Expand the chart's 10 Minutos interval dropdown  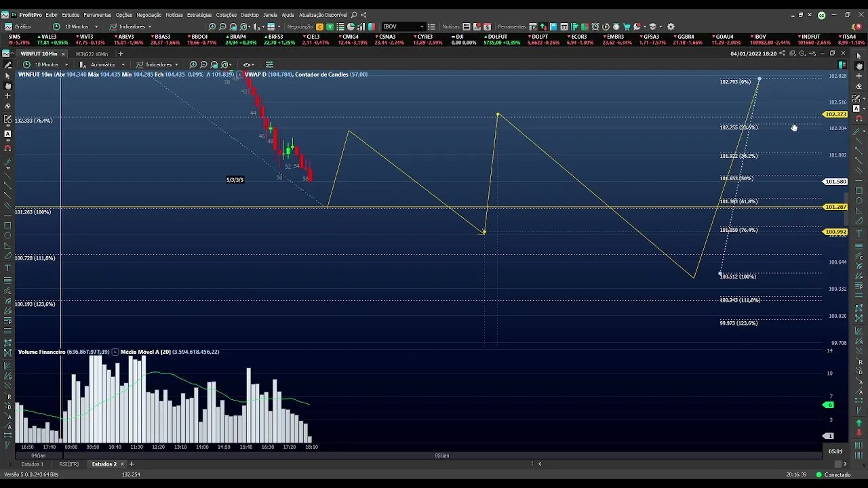click(66, 64)
